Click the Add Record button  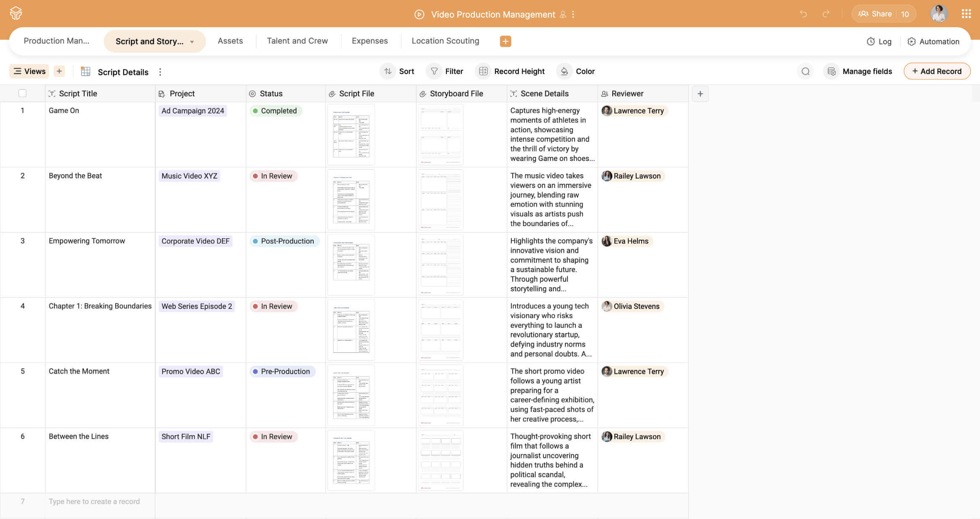coord(937,71)
